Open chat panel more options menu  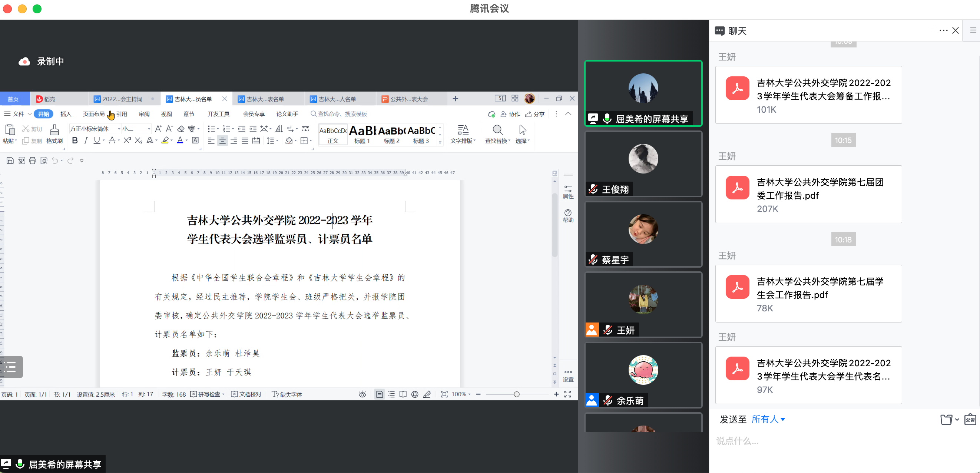click(x=943, y=30)
